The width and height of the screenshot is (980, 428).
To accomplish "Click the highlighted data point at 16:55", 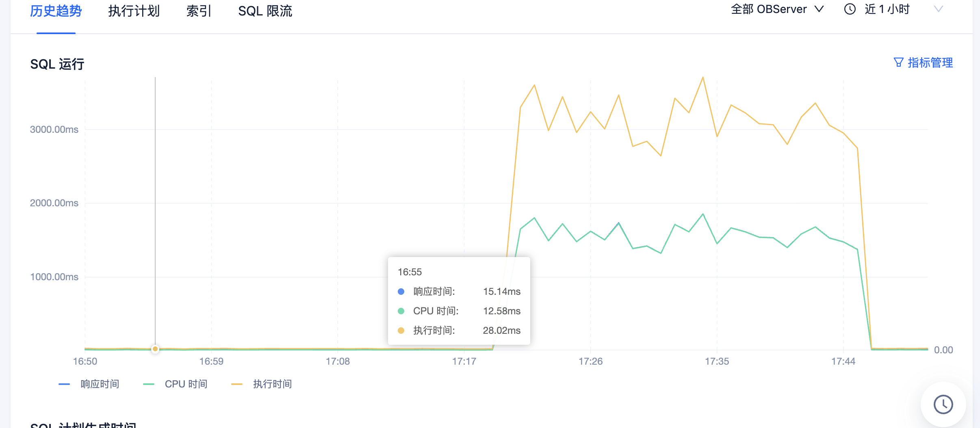I will (155, 349).
